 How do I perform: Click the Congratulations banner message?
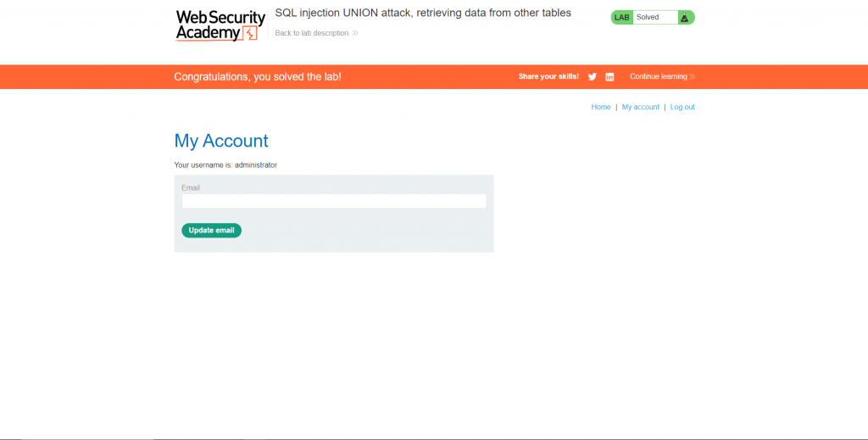point(258,77)
